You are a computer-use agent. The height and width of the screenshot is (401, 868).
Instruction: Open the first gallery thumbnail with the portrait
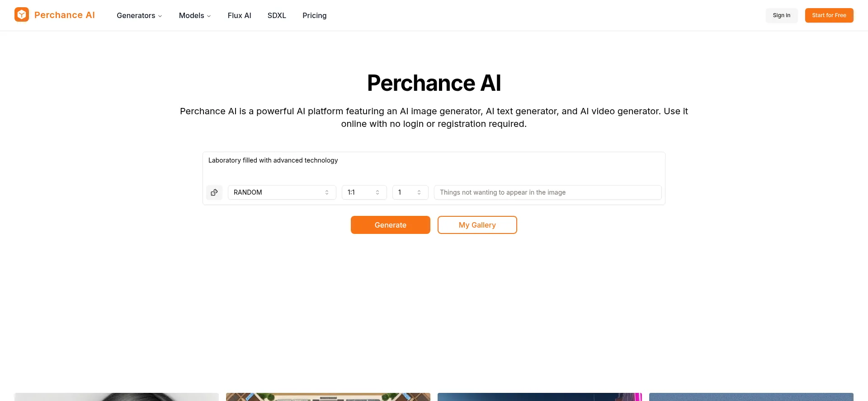pos(117,396)
